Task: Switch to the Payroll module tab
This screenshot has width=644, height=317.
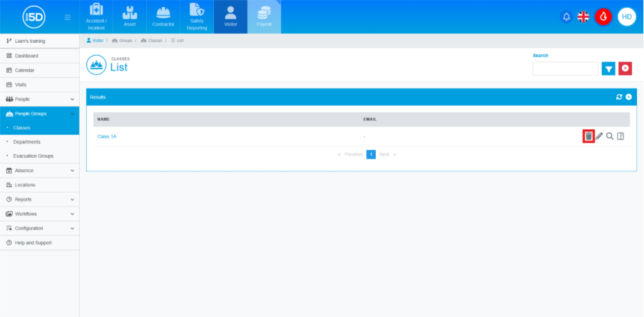Action: click(x=264, y=17)
